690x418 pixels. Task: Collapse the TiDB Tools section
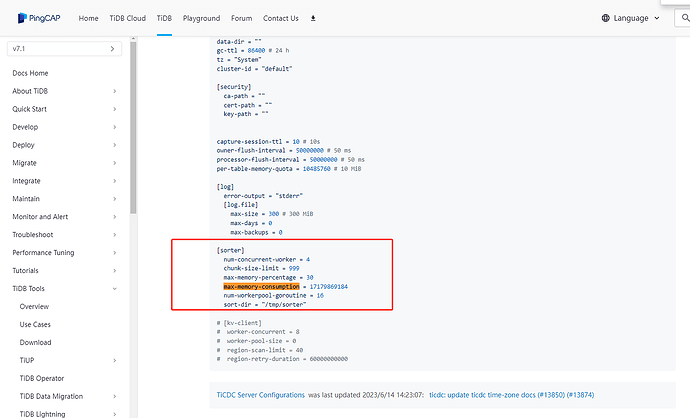(x=114, y=289)
